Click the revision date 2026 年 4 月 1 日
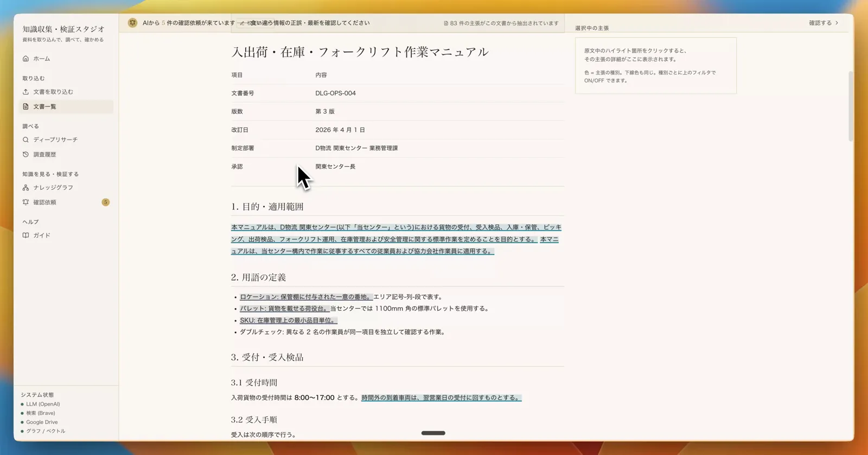This screenshot has height=455, width=868. [340, 130]
